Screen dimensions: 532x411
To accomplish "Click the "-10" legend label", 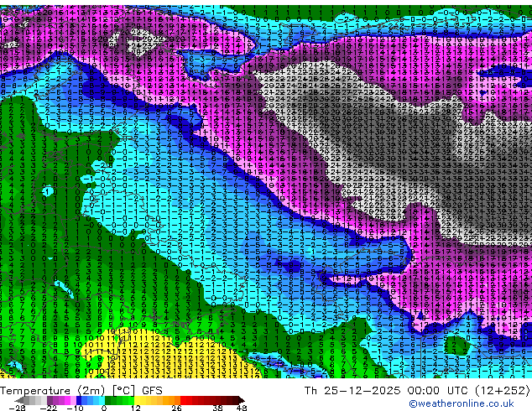I will coord(76,408).
